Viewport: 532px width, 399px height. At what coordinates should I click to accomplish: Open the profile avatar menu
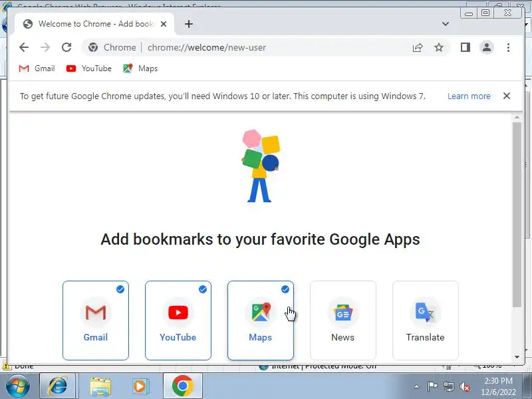point(487,47)
